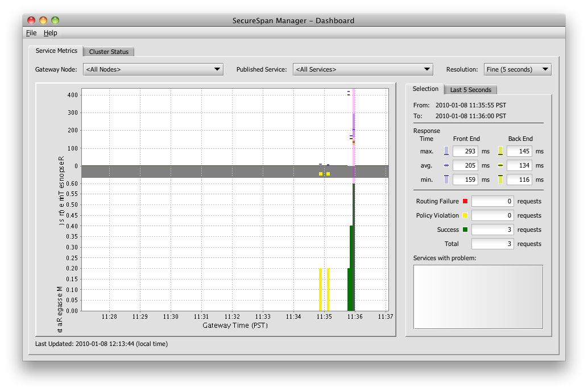Click the yellow Policy Violation swatch
This screenshot has height=392, width=588.
(465, 216)
